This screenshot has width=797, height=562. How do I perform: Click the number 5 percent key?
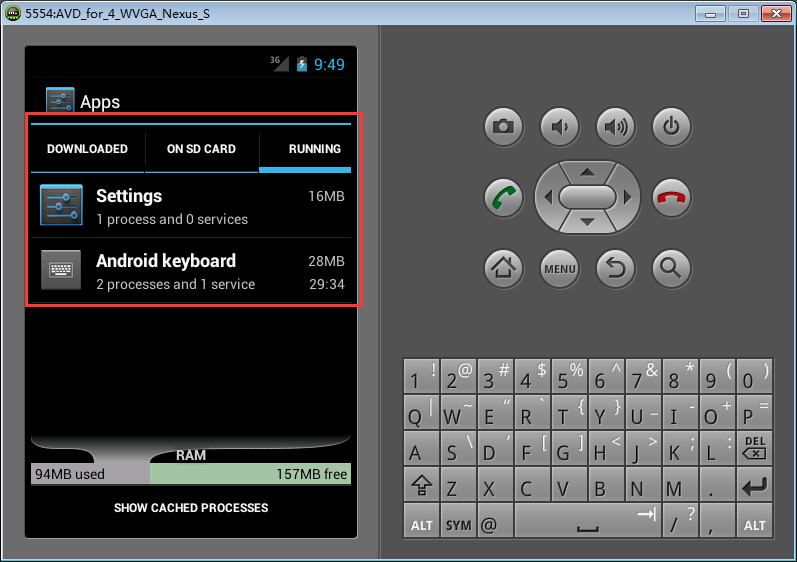click(569, 376)
